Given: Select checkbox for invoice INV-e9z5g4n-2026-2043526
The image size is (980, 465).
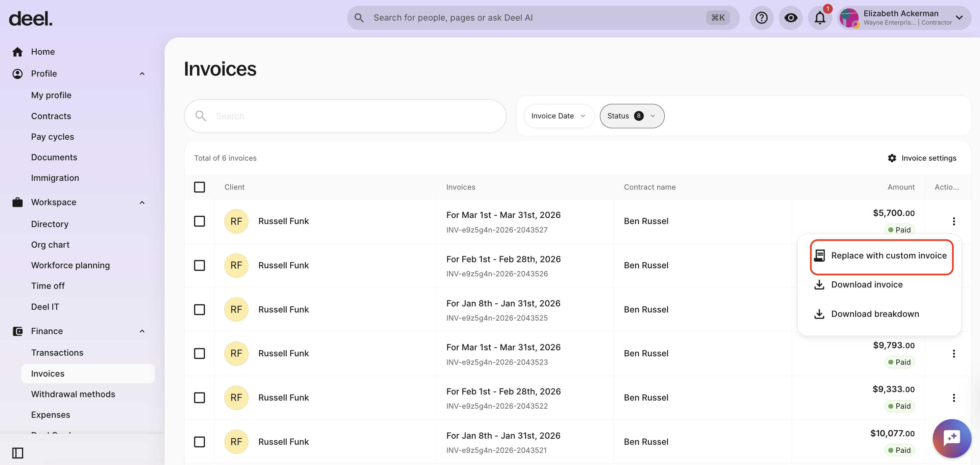Looking at the screenshot, I should point(199,265).
